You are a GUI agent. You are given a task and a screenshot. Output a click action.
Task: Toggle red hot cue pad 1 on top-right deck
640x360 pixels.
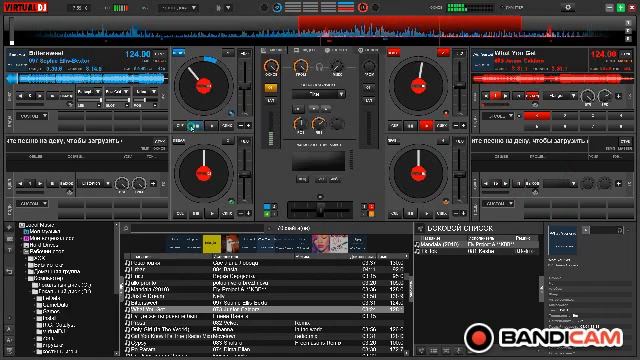[x=537, y=116]
